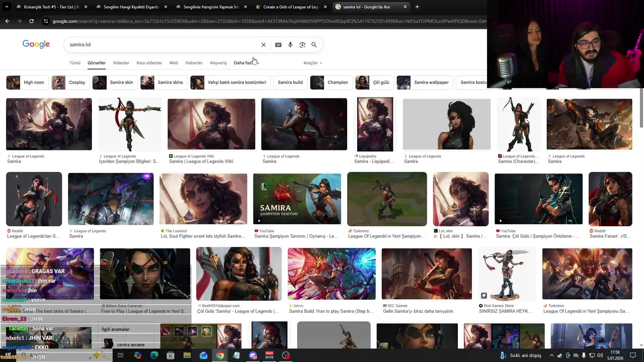This screenshot has height=362, width=644.
Task: Switch to 'Sevgilinle Hangisini Yapmak İst' tab
Action: pyautogui.click(x=211, y=7)
